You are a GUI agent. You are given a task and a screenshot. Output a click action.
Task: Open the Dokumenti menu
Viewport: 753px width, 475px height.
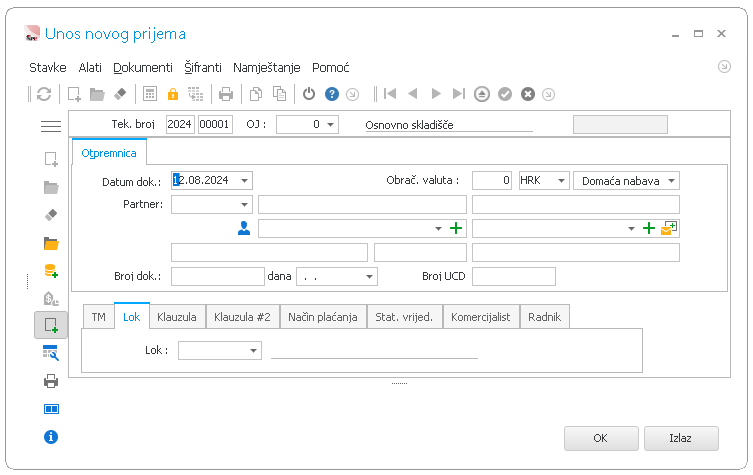(143, 68)
